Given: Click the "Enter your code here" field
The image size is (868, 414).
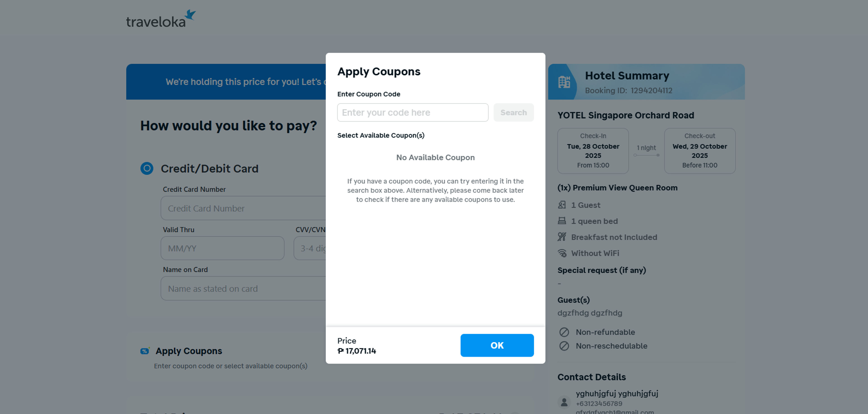Looking at the screenshot, I should coord(413,112).
